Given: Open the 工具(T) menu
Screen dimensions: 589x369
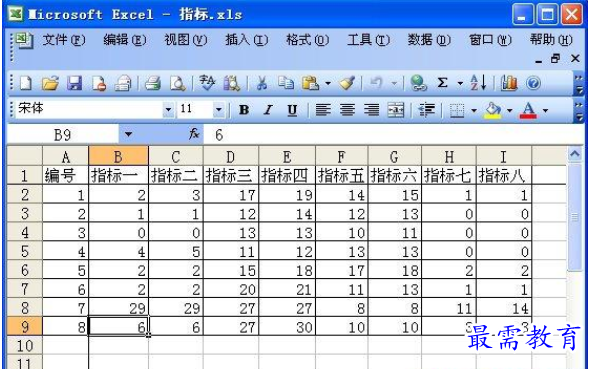Looking at the screenshot, I should click(x=369, y=39).
